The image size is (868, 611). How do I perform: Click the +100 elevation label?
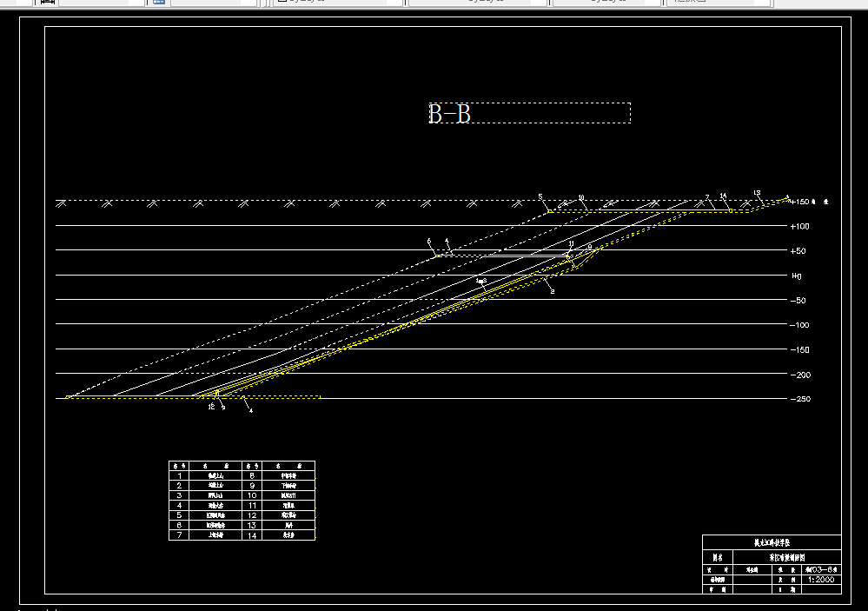click(x=800, y=226)
